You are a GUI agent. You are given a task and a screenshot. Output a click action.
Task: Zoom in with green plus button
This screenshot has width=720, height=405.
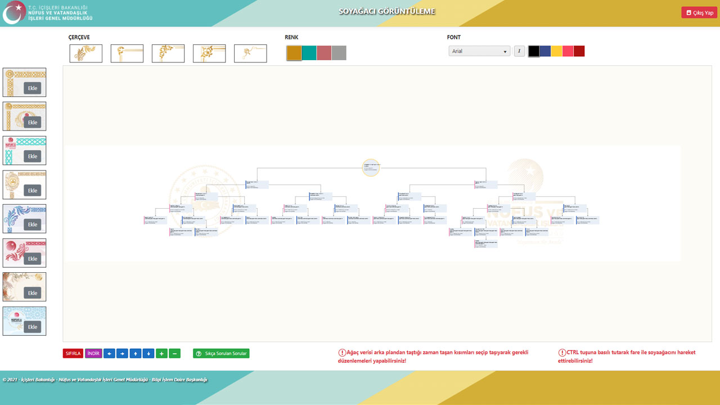(161, 353)
